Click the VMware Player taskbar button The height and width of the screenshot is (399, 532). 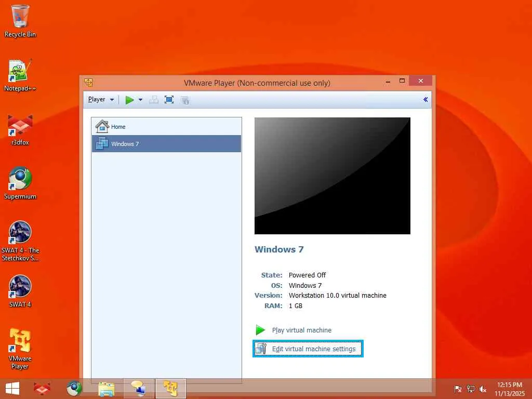coord(170,389)
